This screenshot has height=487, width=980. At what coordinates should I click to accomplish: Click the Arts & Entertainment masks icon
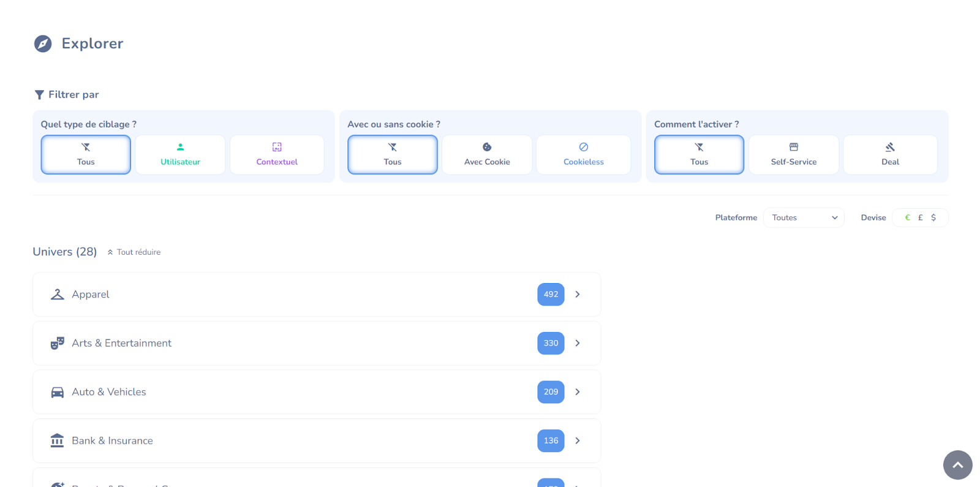point(57,343)
